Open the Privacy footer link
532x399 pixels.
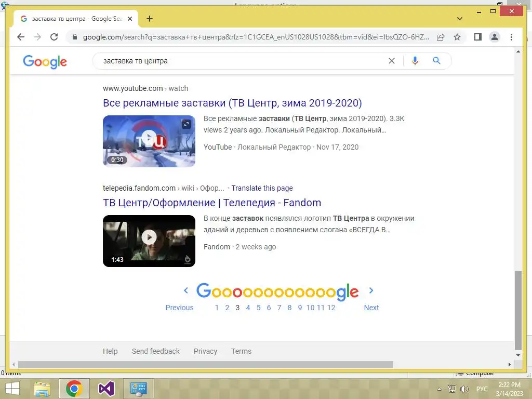tap(205, 351)
